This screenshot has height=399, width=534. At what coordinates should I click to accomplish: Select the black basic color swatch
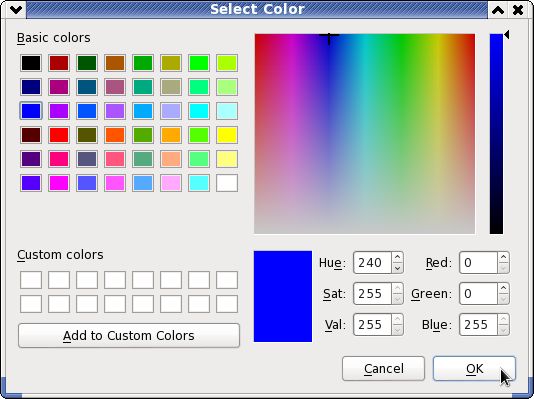point(31,63)
